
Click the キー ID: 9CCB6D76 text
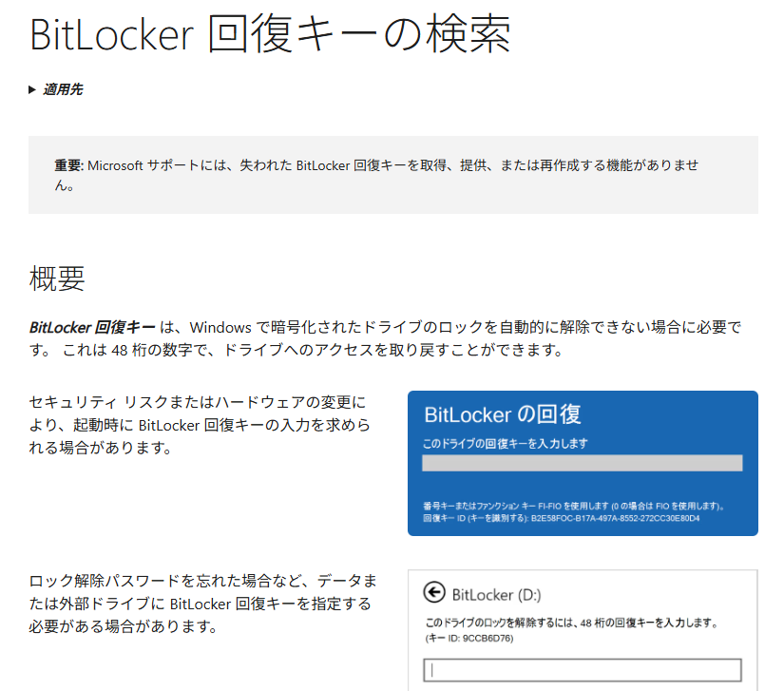(x=469, y=639)
